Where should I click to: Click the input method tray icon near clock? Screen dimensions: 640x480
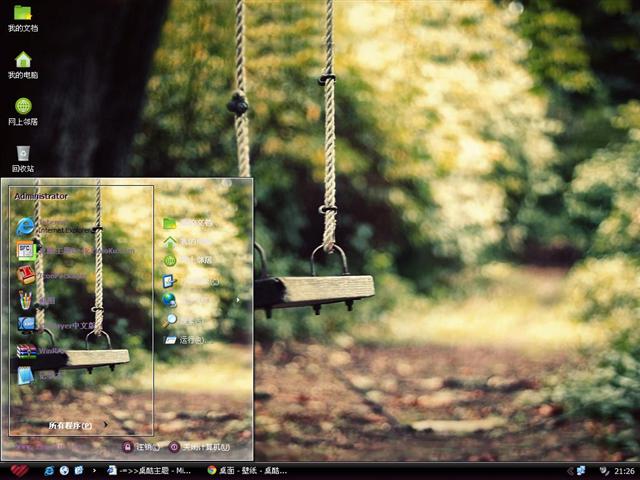coord(604,471)
